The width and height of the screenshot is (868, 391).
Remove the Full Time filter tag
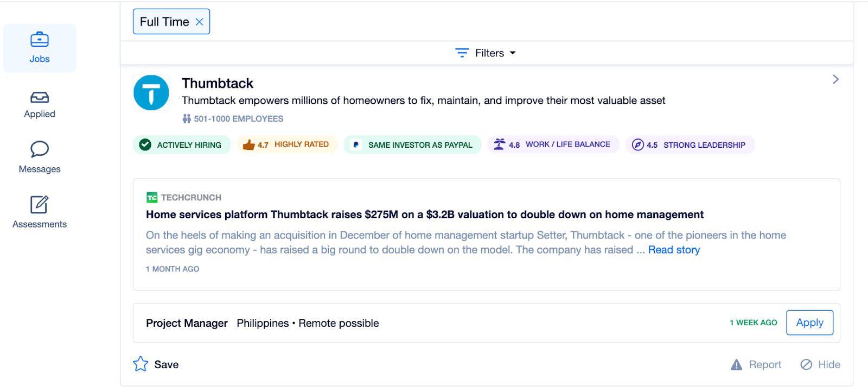(x=200, y=22)
